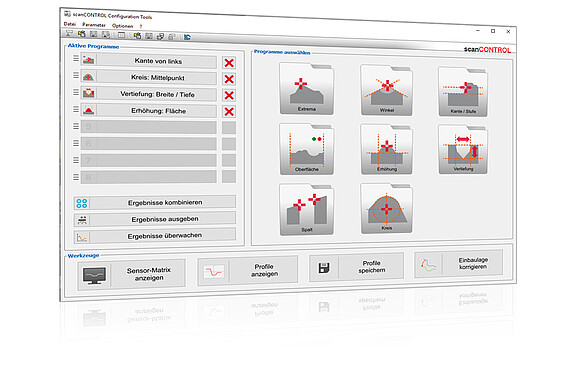Click the overlapping windows toolbar icon
Screen dimensions: 576x384
pyautogui.click(x=161, y=36)
